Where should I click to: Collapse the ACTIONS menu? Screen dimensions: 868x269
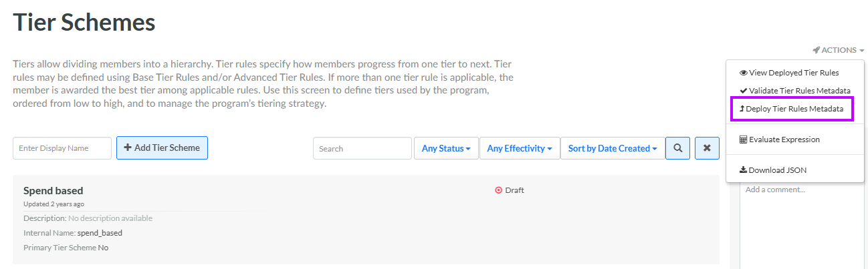pyautogui.click(x=839, y=50)
